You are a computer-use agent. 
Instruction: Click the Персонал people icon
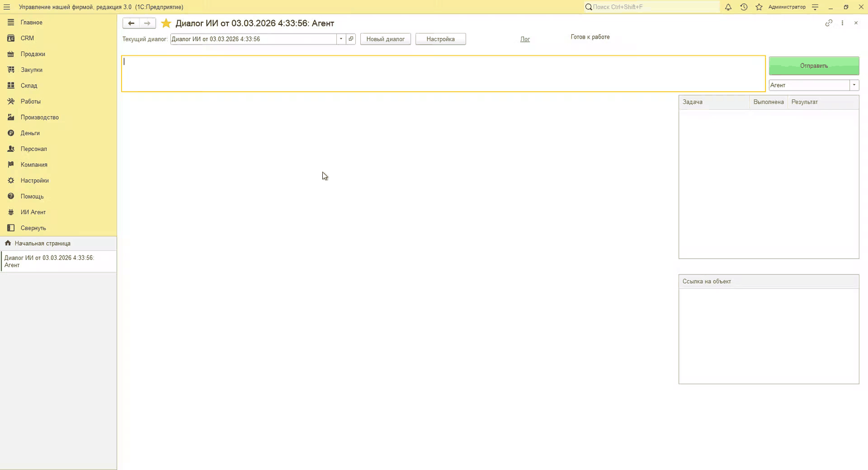tap(11, 149)
